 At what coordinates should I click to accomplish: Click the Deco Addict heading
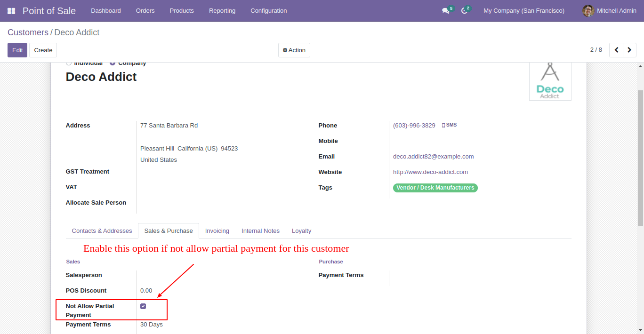tap(101, 77)
